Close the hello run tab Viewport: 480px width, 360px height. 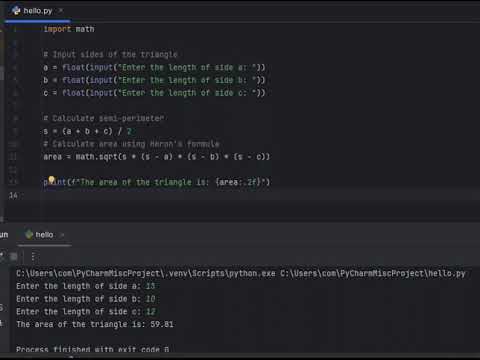(62, 235)
